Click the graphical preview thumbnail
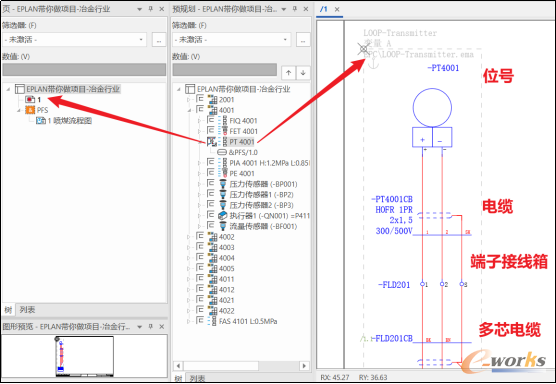 click(84, 356)
